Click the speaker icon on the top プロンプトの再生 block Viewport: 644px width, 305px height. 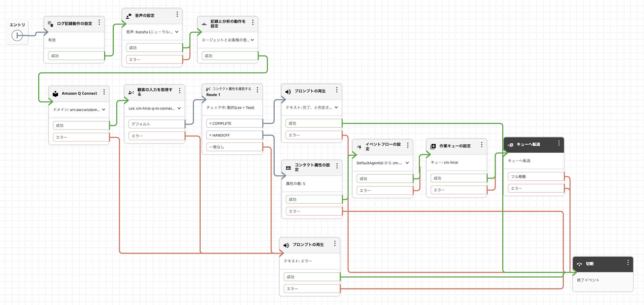pos(288,91)
